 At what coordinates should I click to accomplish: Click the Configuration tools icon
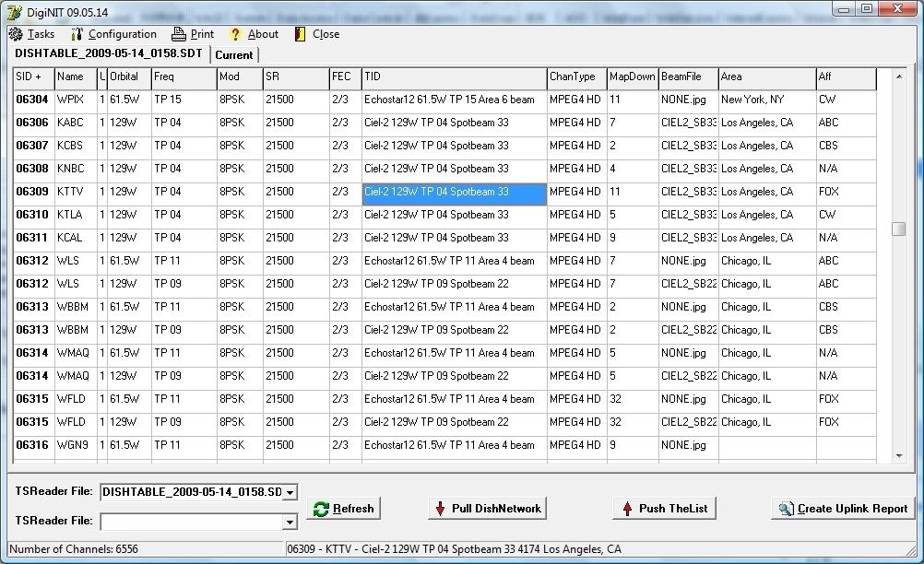77,34
